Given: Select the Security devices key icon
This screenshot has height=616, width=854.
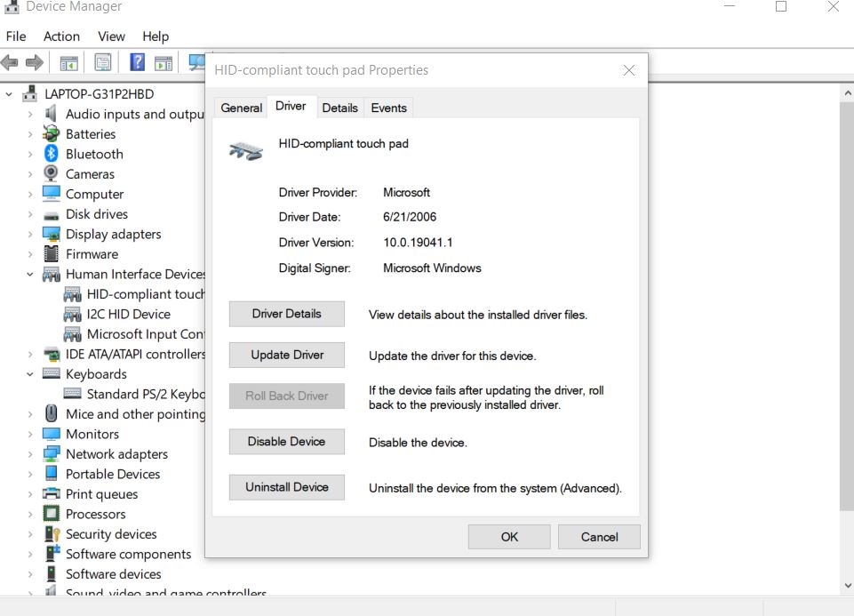Looking at the screenshot, I should [52, 533].
